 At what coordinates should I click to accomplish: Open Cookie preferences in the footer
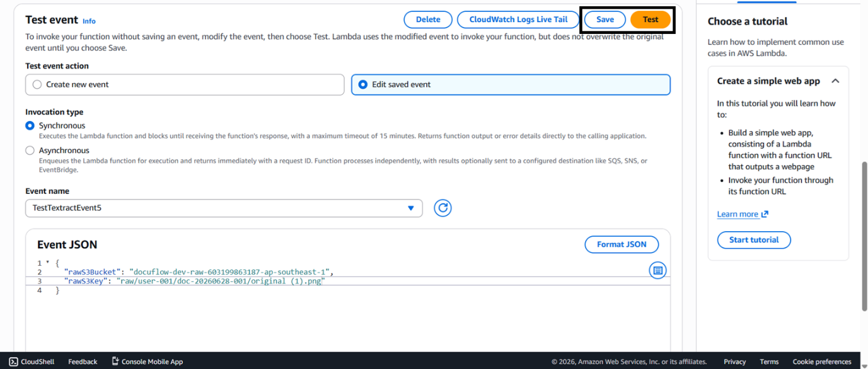pos(822,361)
